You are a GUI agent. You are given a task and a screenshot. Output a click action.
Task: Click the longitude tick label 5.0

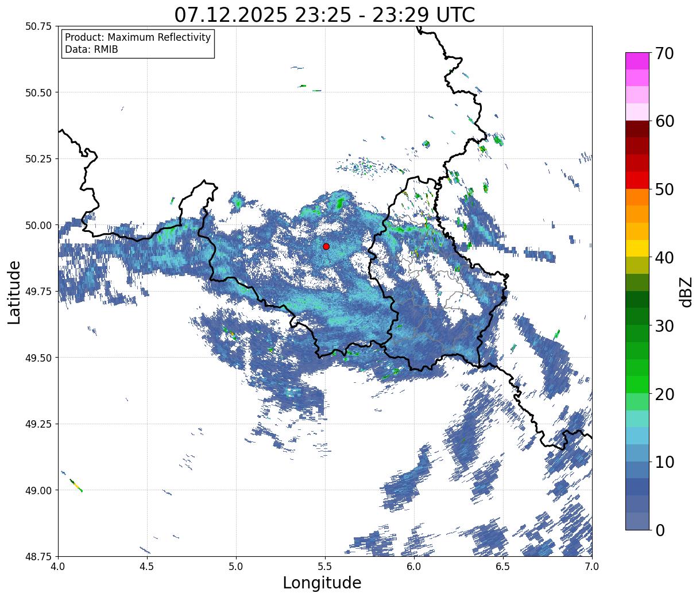(236, 566)
